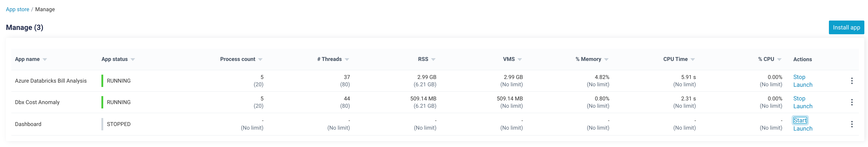Image resolution: width=868 pixels, height=147 pixels.
Task: Open row actions menu for Azure Databricks Bill Analysis
Action: tap(852, 81)
